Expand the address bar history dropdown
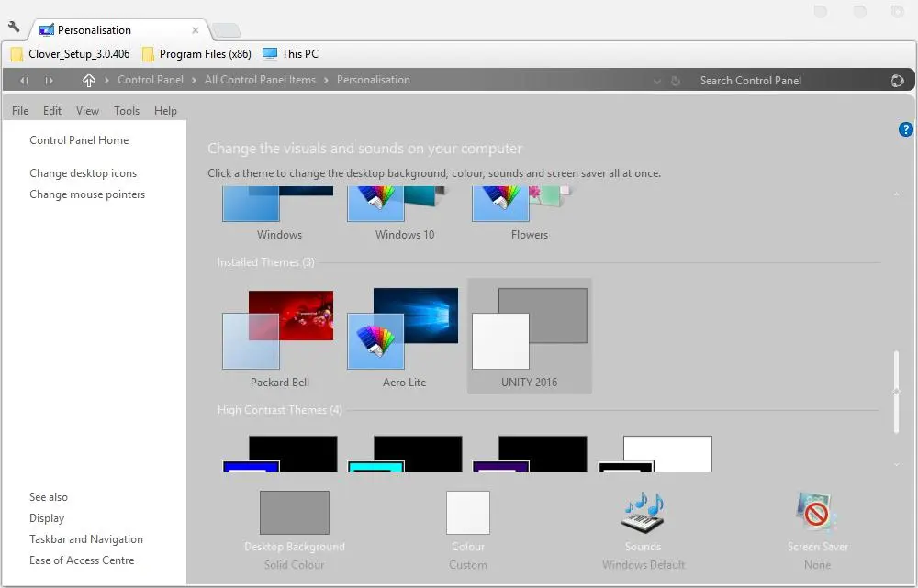Viewport: 918px width, 588px height. [656, 81]
